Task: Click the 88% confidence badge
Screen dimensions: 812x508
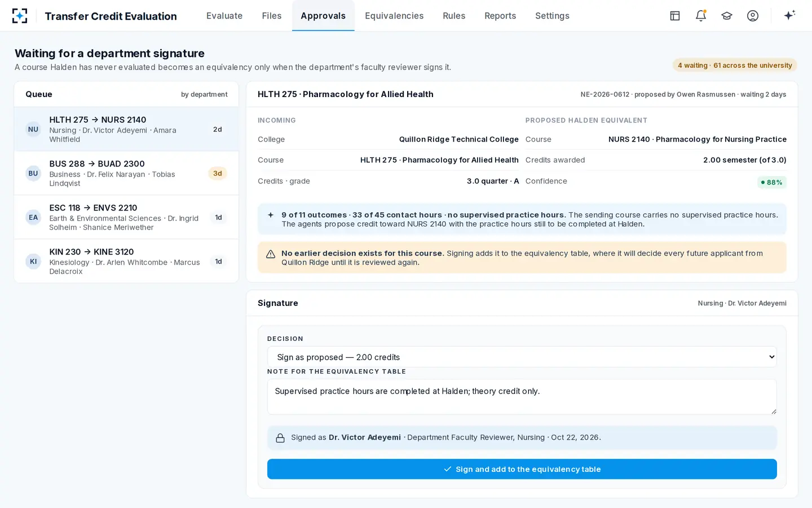Action: pos(771,182)
